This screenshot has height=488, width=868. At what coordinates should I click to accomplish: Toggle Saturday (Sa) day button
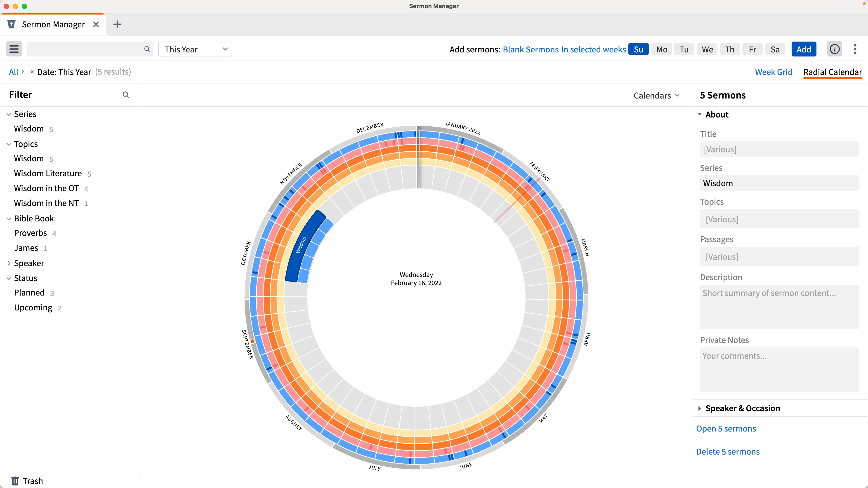click(775, 49)
